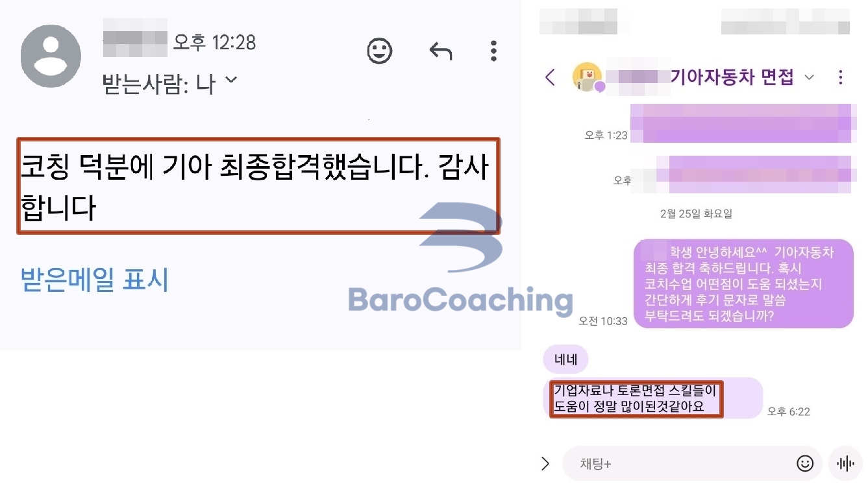Expand dropdown beside 기아자동차 면접 title

[x=809, y=78]
